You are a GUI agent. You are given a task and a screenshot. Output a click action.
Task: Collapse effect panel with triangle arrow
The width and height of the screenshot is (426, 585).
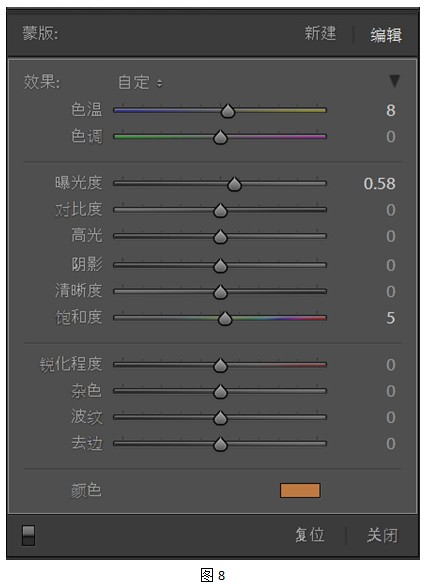pos(394,81)
